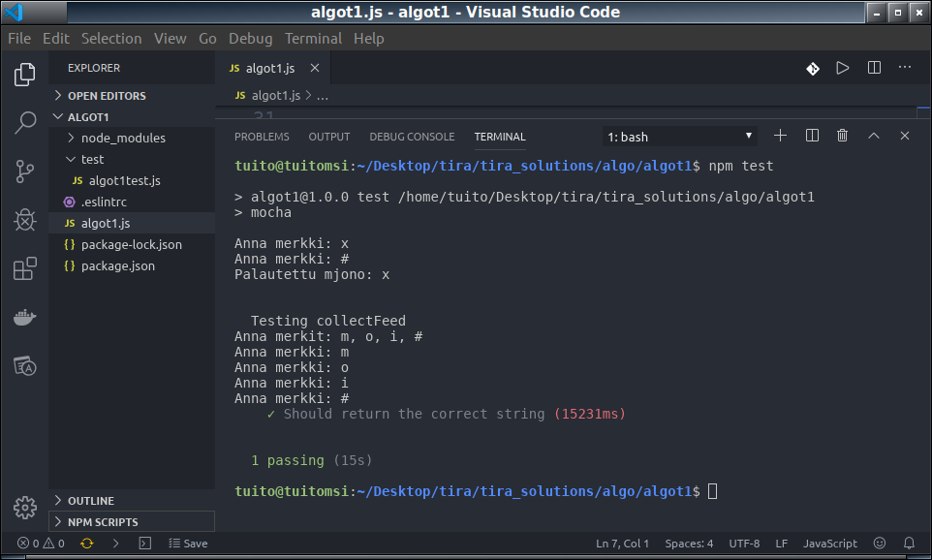932x560 pixels.
Task: Switch to the PROBLEMS panel tab
Action: tap(262, 137)
